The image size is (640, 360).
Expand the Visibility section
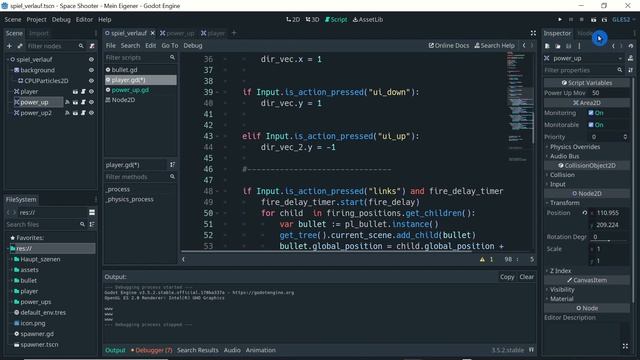(562, 289)
